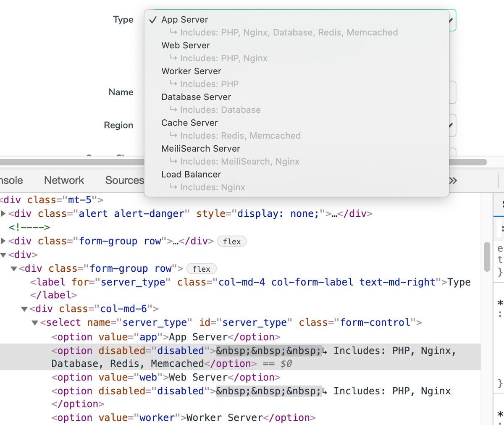Pick Worker Server in the dropdown
504x425 pixels.
click(x=191, y=71)
